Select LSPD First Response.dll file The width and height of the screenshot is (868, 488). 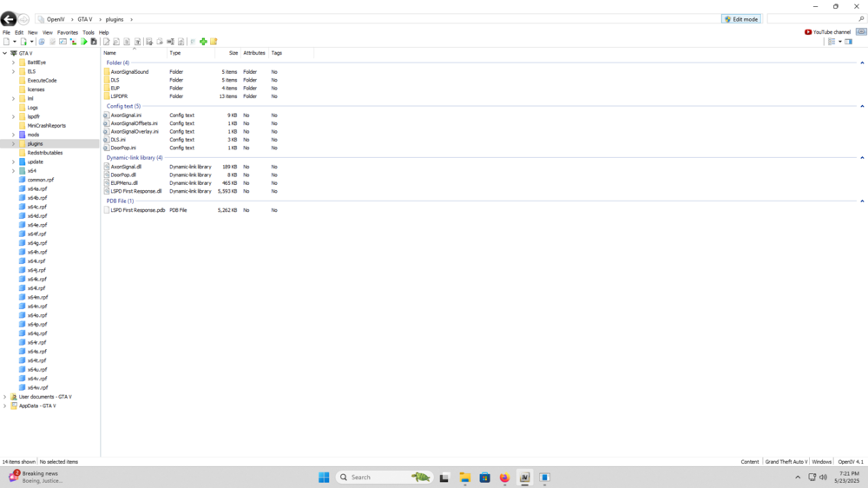tap(135, 191)
